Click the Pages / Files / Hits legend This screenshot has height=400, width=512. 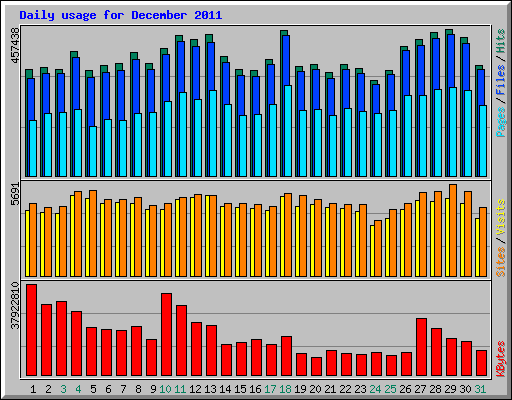coord(501,83)
